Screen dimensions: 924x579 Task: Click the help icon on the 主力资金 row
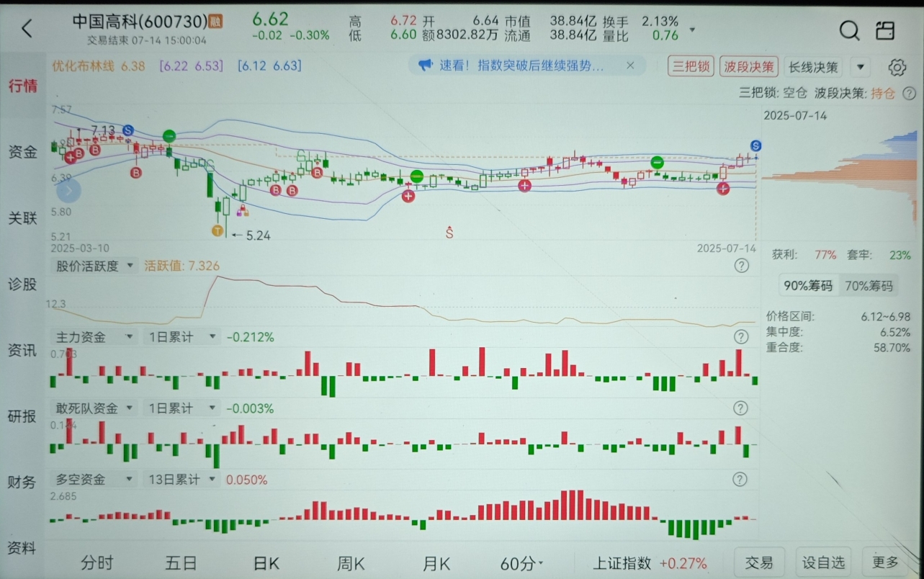[x=741, y=336]
